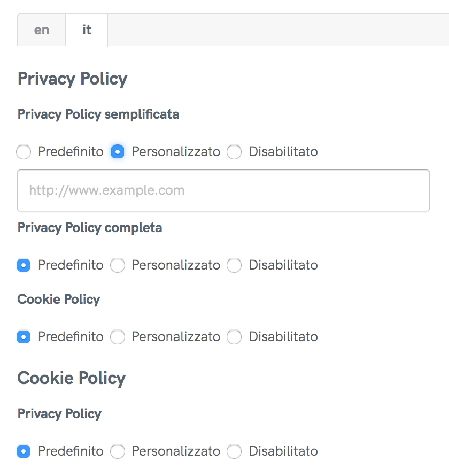The width and height of the screenshot is (449, 476).
Task: Switch to the en language tab
Action: (41, 30)
